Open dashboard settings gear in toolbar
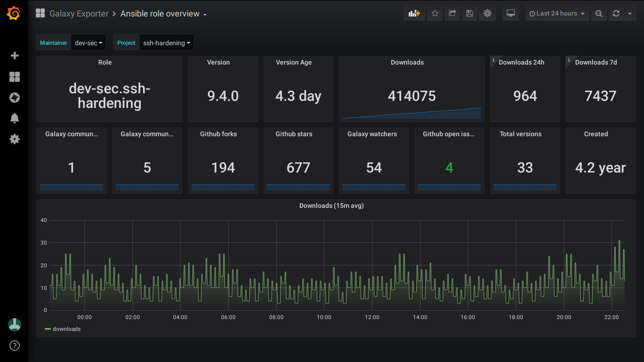The width and height of the screenshot is (644, 362). 487,14
